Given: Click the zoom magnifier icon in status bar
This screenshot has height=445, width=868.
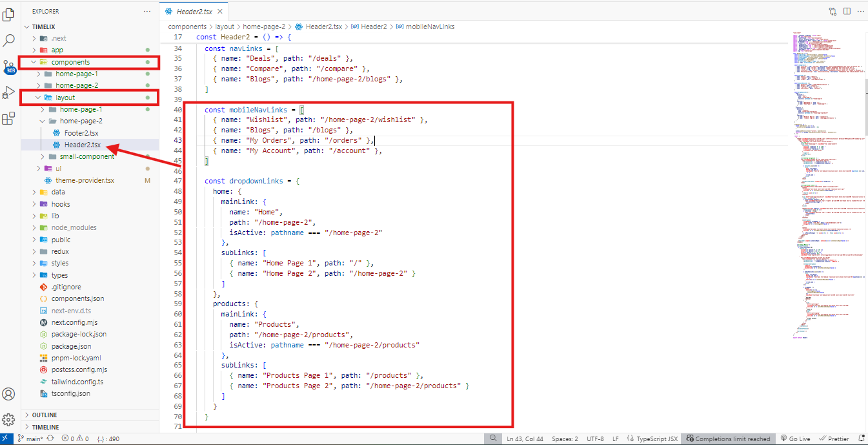Looking at the screenshot, I should [493, 439].
